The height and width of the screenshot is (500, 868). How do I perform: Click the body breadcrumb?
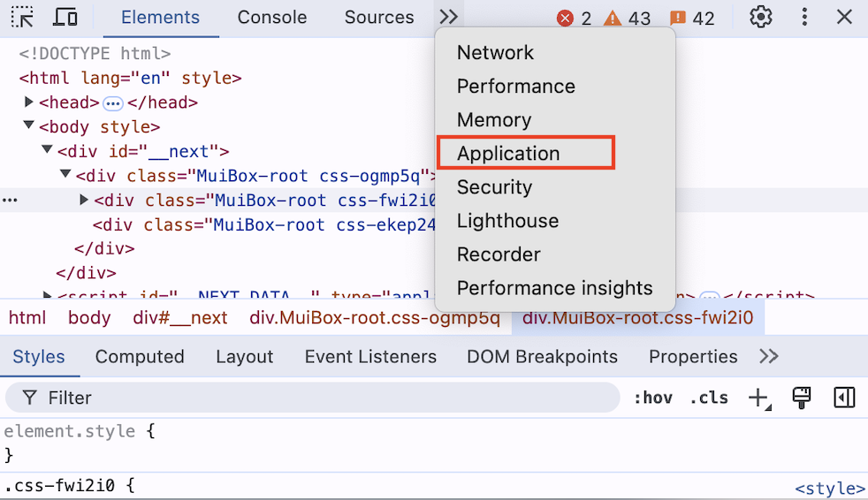89,318
